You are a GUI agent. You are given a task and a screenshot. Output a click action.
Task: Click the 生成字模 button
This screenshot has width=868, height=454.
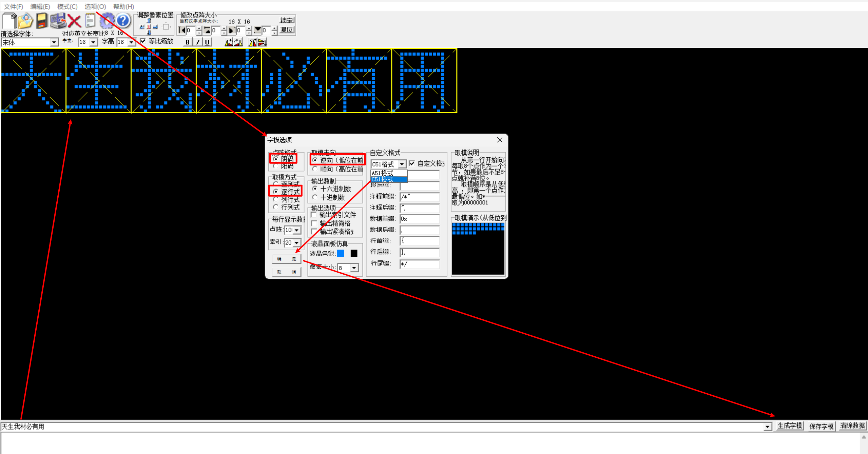[x=790, y=426]
